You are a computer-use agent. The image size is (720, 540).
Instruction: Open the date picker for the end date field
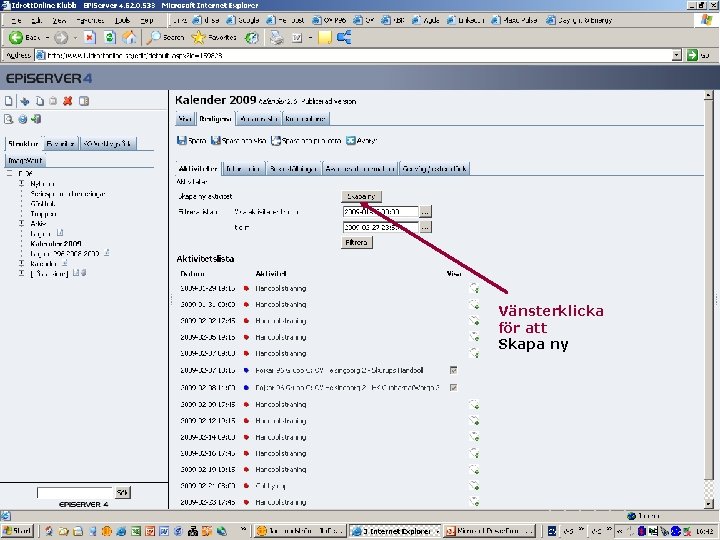(x=425, y=227)
